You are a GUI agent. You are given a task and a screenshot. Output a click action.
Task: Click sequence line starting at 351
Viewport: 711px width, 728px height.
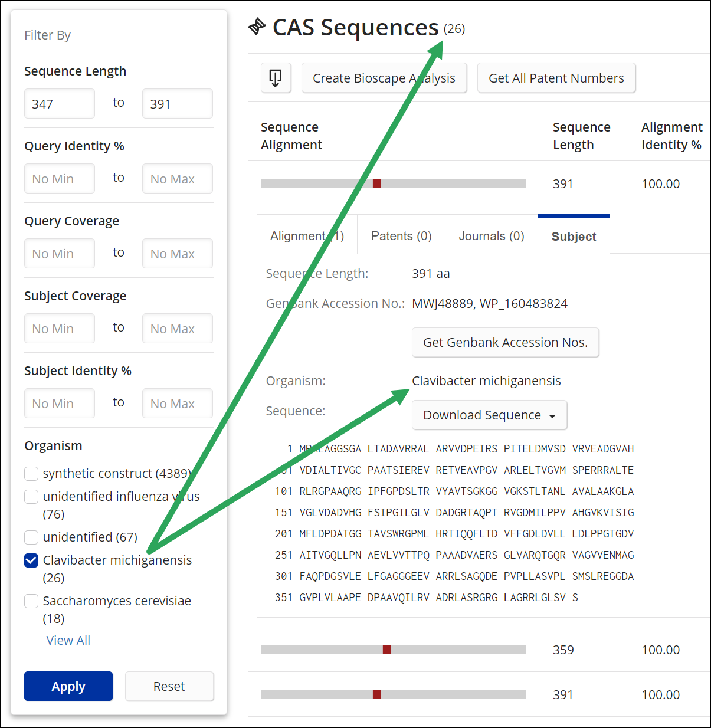coord(427,598)
